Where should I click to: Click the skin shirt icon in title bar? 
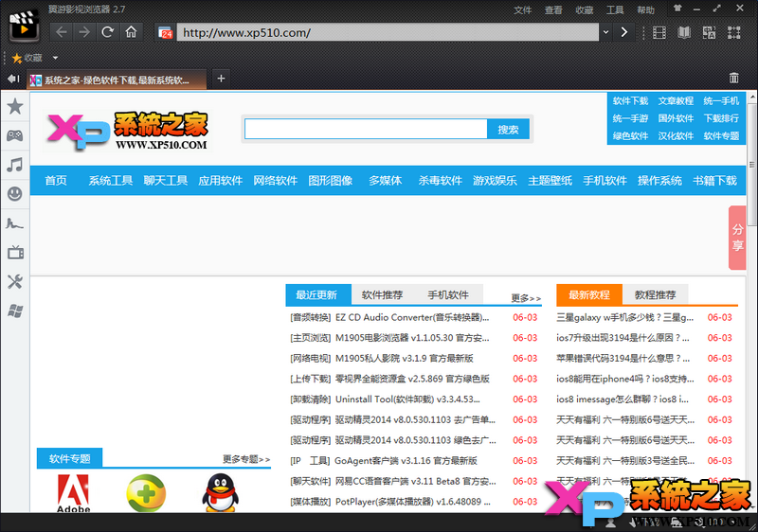[x=677, y=9]
